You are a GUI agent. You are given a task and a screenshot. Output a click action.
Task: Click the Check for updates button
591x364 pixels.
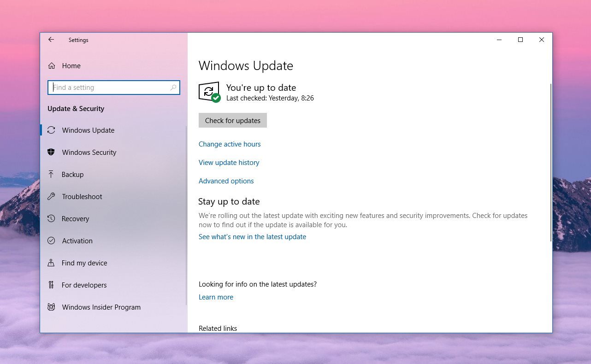coord(233,120)
